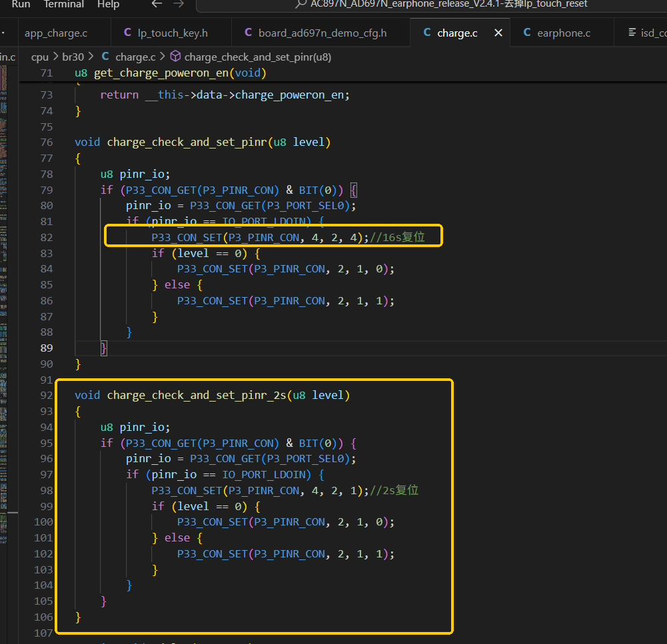Screen dimensions: 667x644
Task: Select the br30 breadcrumb segment
Action: click(x=73, y=57)
